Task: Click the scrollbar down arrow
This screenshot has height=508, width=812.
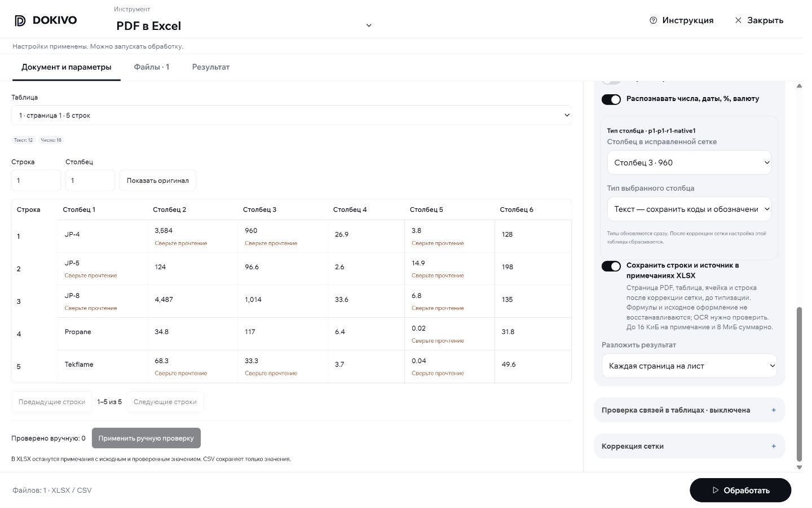Action: tap(799, 467)
